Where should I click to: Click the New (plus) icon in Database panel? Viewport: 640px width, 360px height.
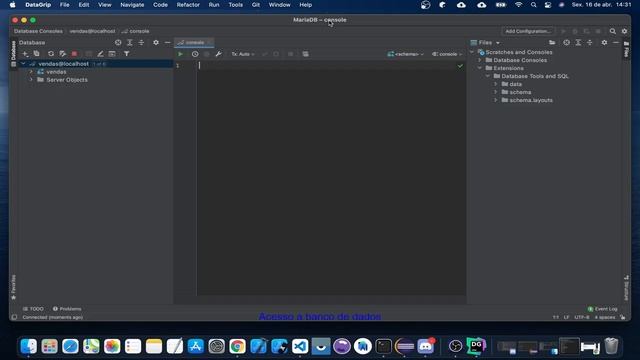[x=25, y=54]
